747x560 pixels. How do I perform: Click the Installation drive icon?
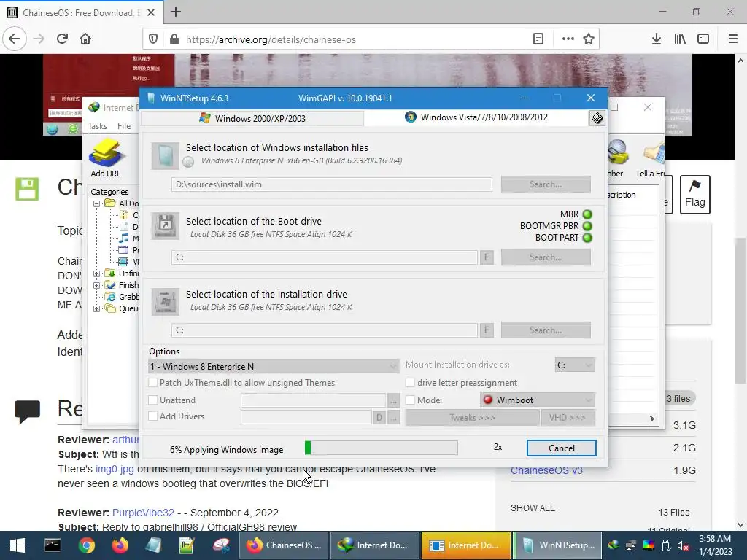pos(166,301)
